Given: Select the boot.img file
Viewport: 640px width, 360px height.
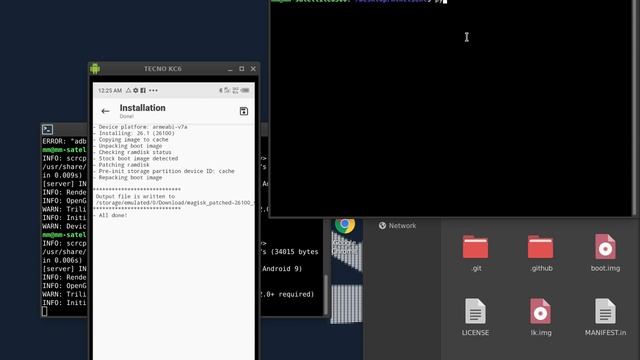Looking at the screenshot, I should click(605, 253).
